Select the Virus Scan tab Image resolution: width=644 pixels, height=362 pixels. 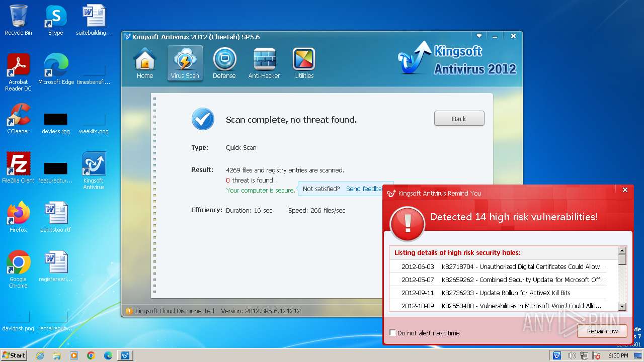pyautogui.click(x=185, y=63)
